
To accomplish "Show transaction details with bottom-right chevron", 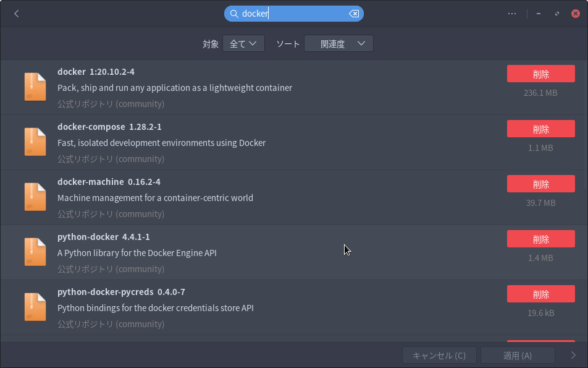I will tap(573, 355).
